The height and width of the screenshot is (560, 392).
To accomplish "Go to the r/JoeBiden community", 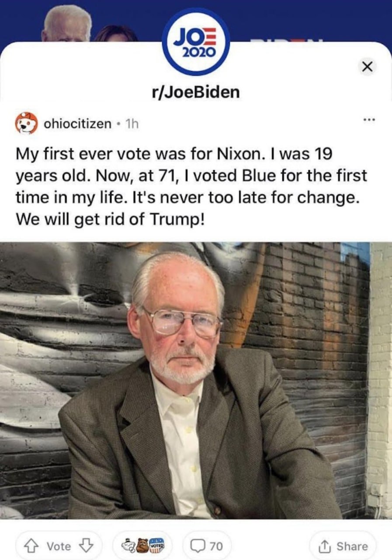I will pos(195,92).
